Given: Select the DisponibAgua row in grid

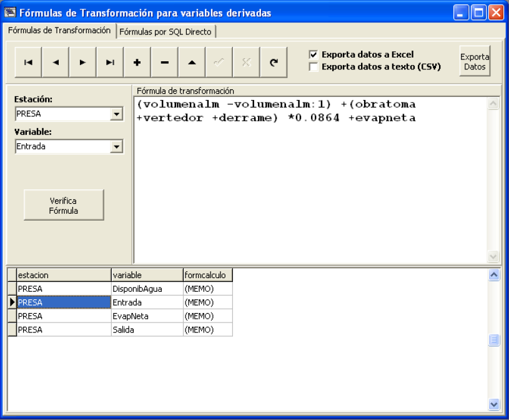Looking at the screenshot, I should [x=137, y=289].
